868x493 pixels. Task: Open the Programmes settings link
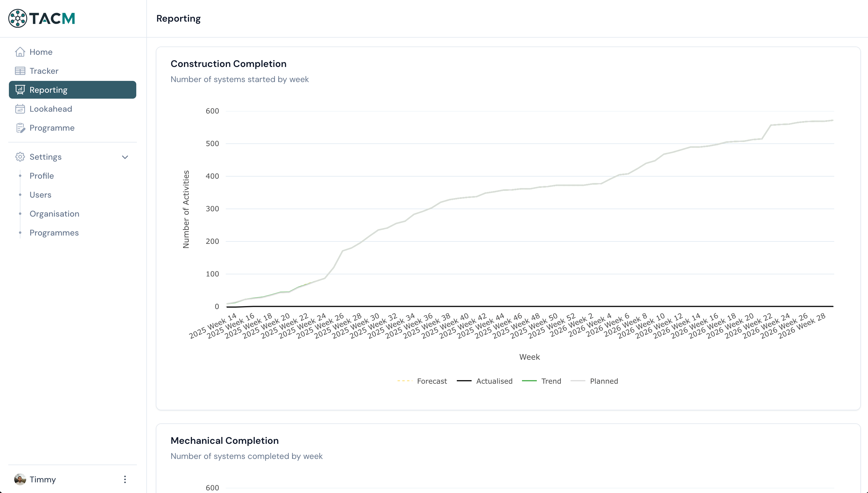click(x=54, y=233)
